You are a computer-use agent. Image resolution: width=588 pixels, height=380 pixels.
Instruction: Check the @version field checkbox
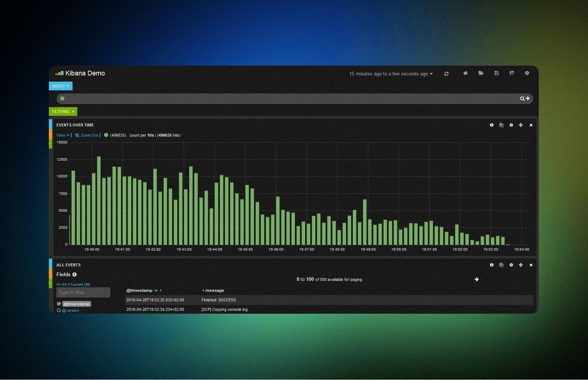pos(59,310)
